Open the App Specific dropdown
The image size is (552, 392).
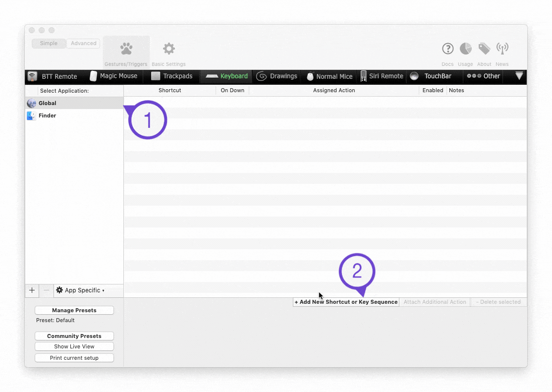(80, 290)
